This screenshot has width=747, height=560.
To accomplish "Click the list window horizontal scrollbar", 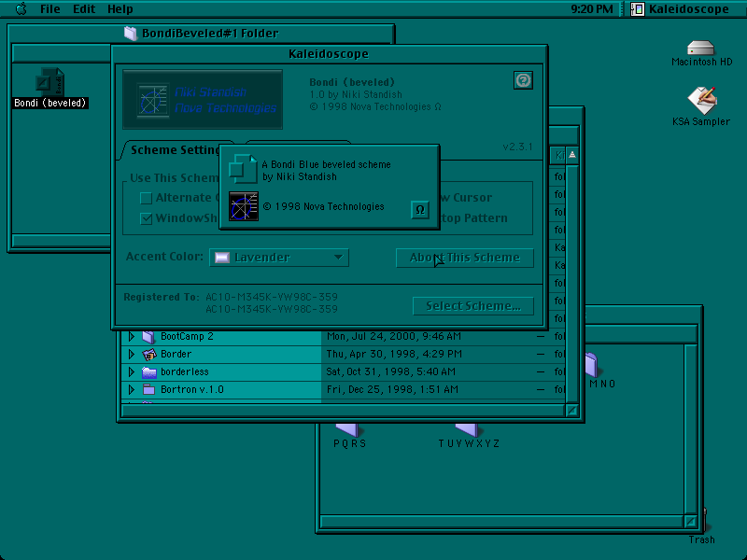I will 343,411.
